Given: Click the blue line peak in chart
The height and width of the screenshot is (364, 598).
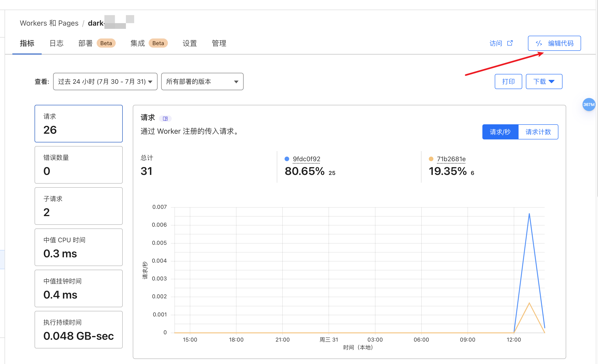Looking at the screenshot, I should (529, 214).
